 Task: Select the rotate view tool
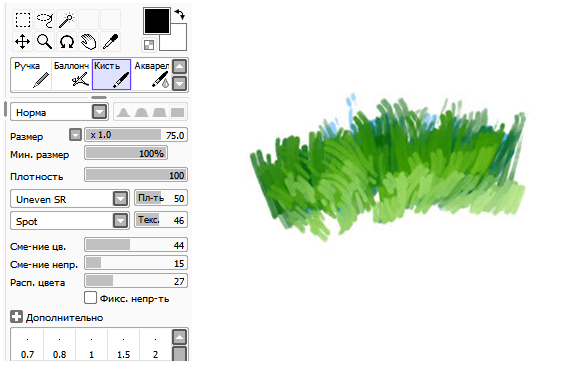[67, 41]
